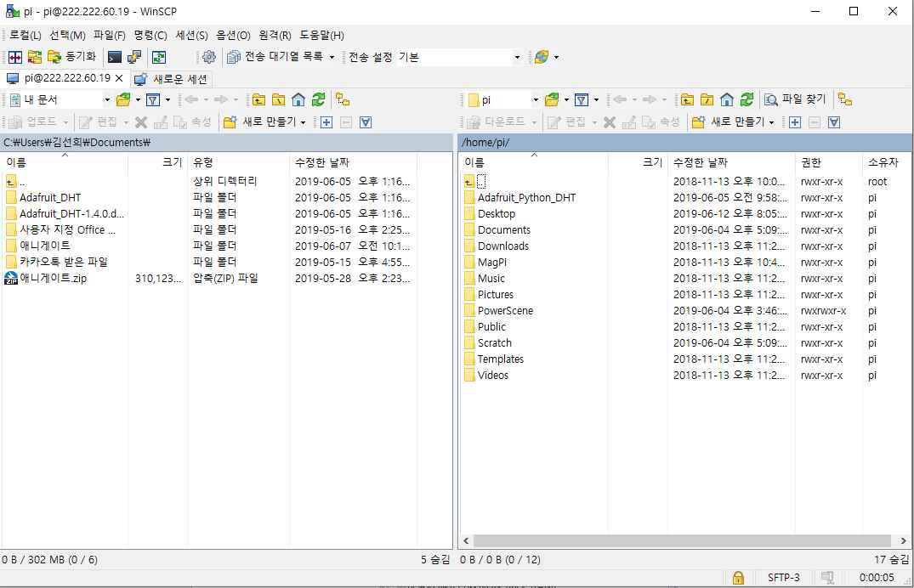Open the 새로운 세션 tab

click(171, 79)
